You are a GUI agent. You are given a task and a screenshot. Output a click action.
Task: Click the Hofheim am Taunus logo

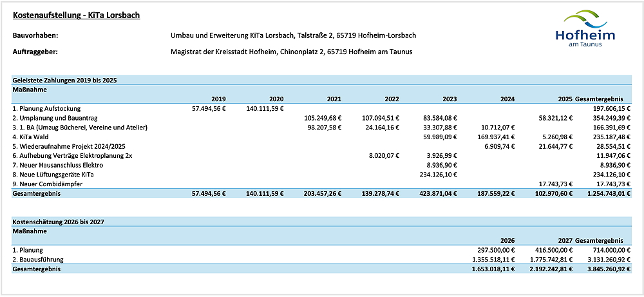[585, 30]
